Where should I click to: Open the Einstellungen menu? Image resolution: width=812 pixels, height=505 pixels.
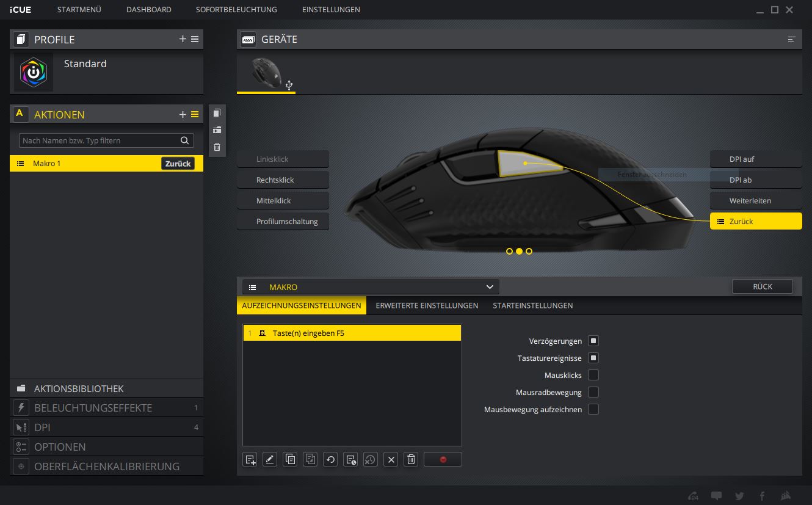pos(331,10)
